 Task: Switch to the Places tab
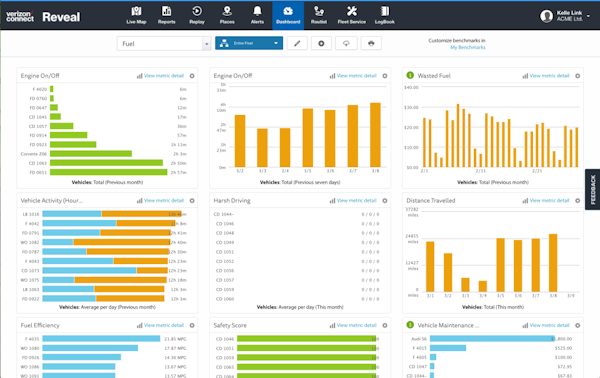pyautogui.click(x=227, y=15)
